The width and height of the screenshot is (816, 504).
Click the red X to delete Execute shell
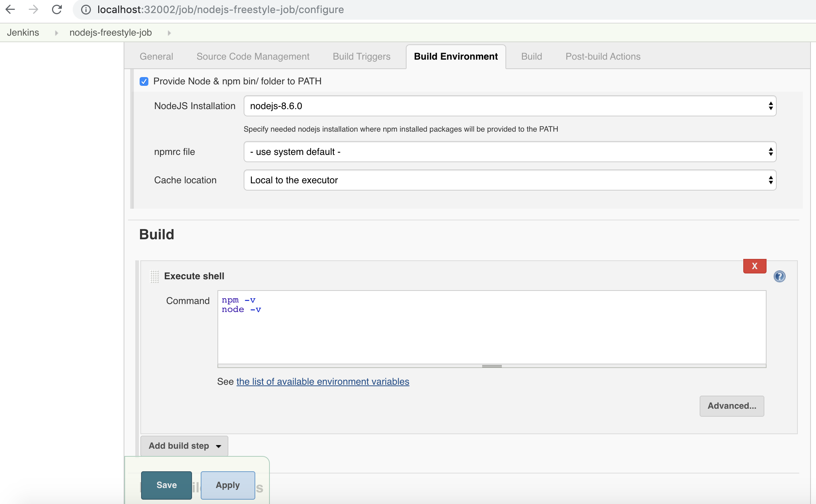pyautogui.click(x=755, y=266)
